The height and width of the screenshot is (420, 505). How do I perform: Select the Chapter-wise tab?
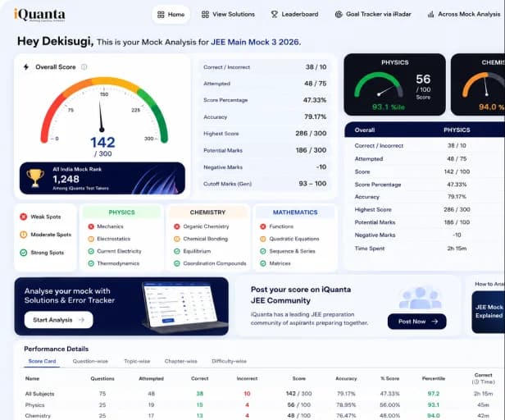tap(180, 361)
